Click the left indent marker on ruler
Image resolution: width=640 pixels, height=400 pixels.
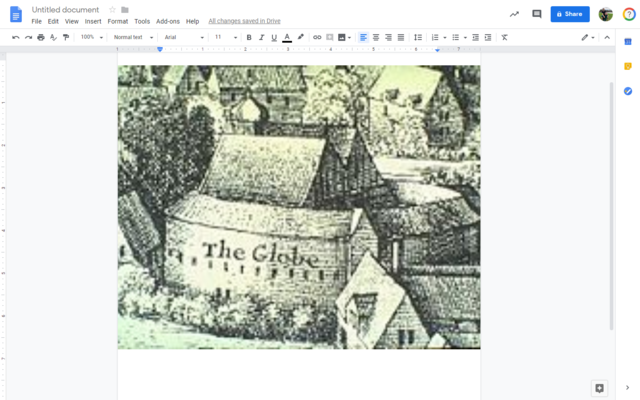point(160,49)
